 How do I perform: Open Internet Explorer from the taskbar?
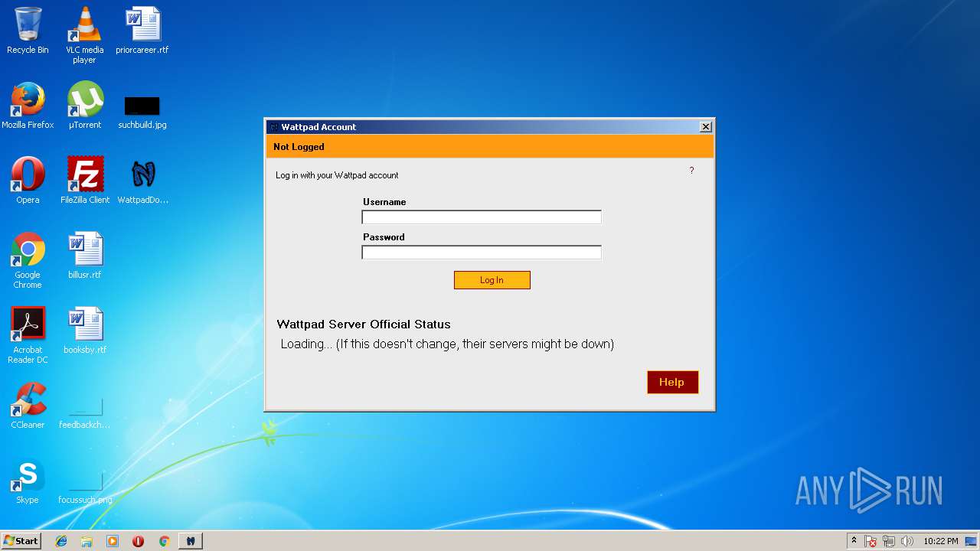[61, 541]
